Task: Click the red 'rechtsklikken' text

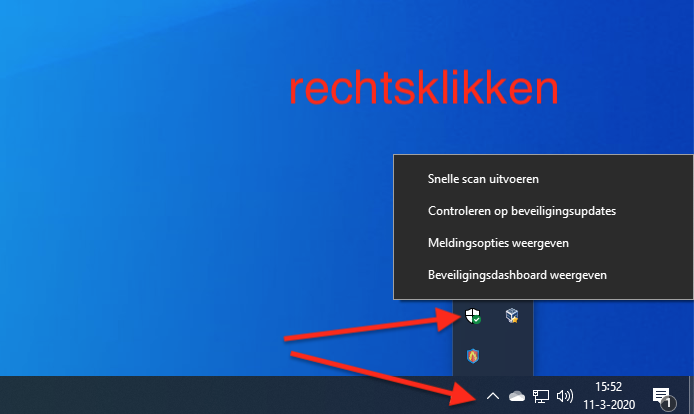Action: (x=423, y=90)
